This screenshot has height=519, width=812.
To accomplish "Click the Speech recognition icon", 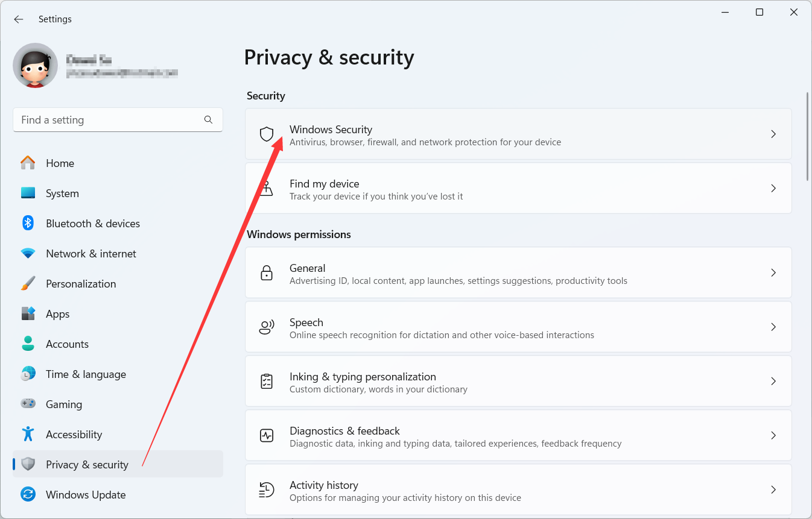I will pos(267,327).
